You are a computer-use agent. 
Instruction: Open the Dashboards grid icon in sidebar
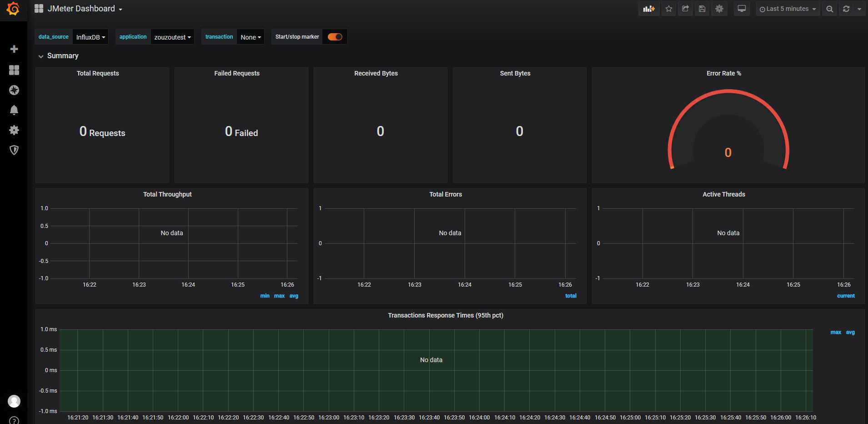[14, 70]
